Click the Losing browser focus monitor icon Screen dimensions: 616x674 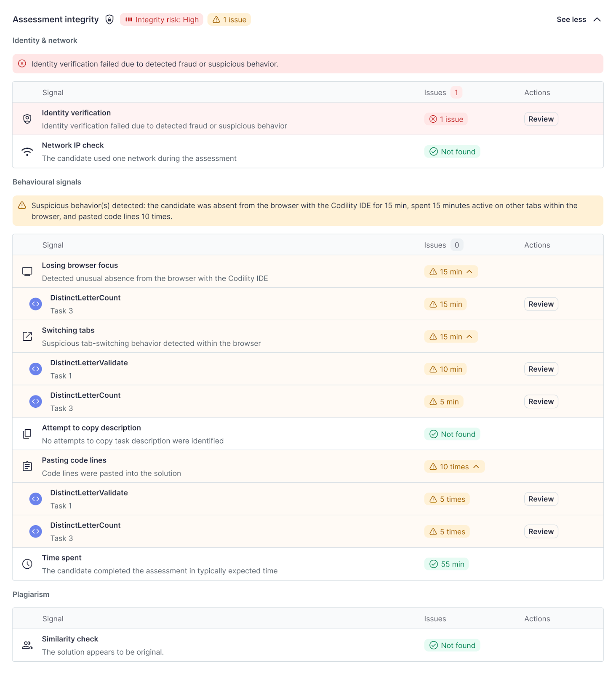[x=27, y=271]
